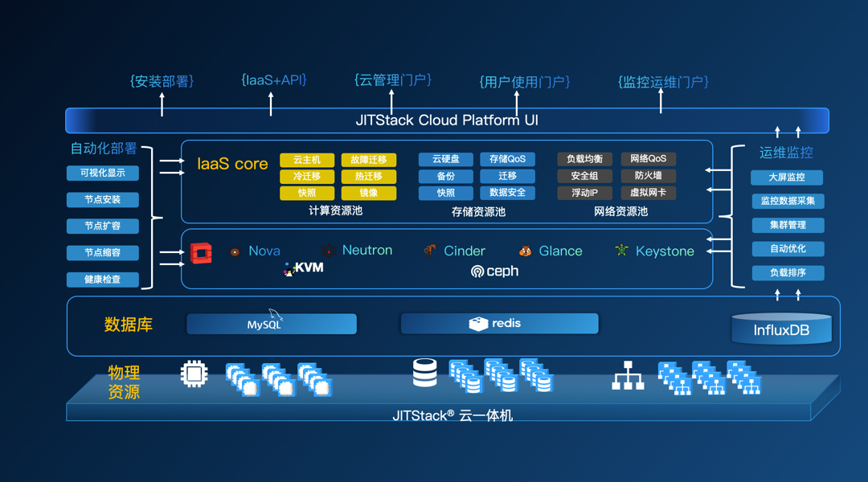
Task: Click the 数据库 heading
Action: [x=129, y=325]
